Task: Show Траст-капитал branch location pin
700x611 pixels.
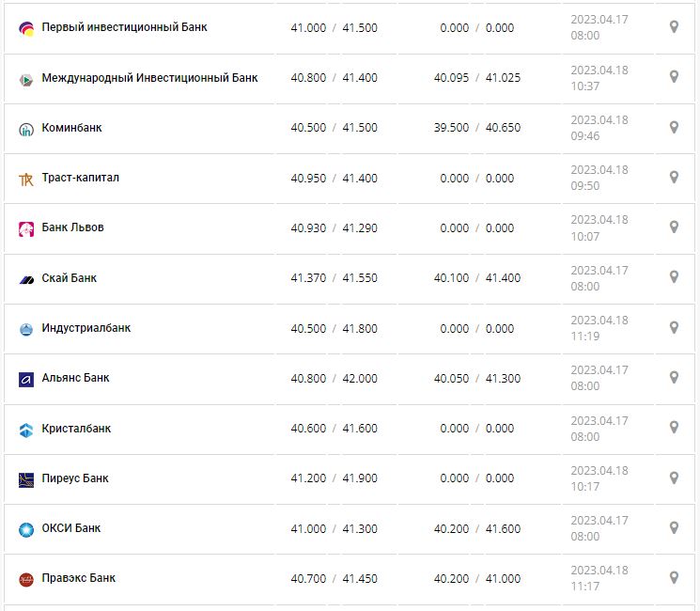Action: tap(674, 177)
